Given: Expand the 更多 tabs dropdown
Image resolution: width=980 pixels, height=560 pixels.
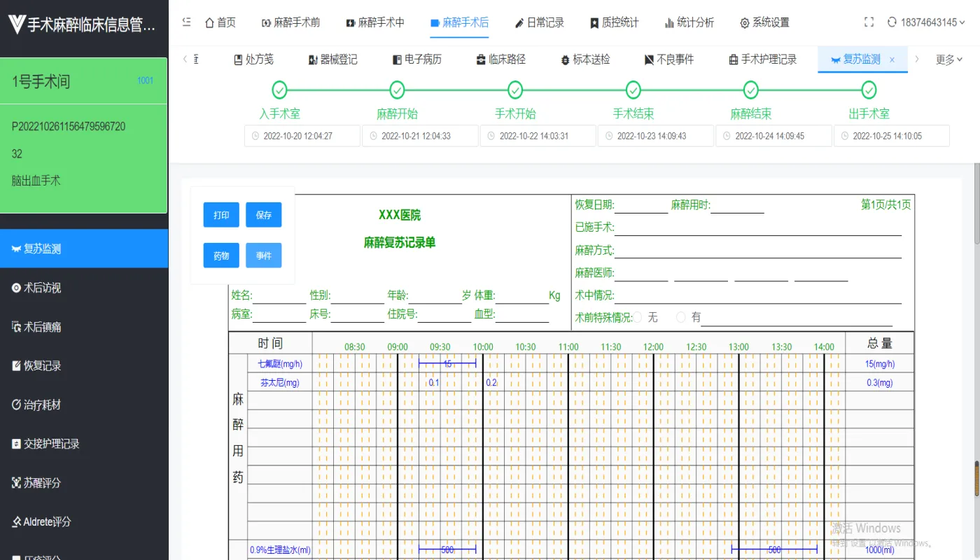Looking at the screenshot, I should [x=949, y=59].
